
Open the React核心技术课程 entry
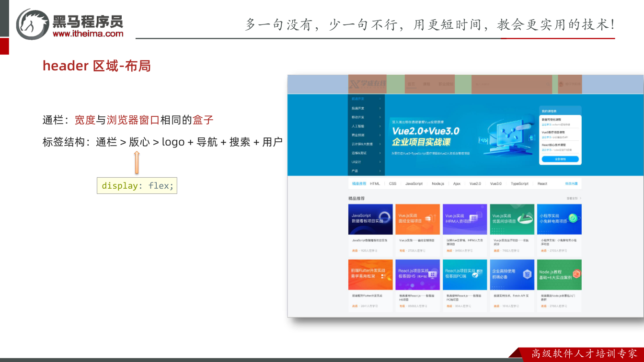click(x=560, y=147)
